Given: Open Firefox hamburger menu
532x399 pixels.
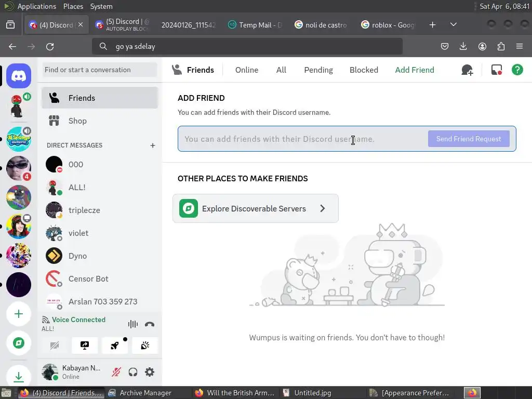Looking at the screenshot, I should tap(520, 46).
